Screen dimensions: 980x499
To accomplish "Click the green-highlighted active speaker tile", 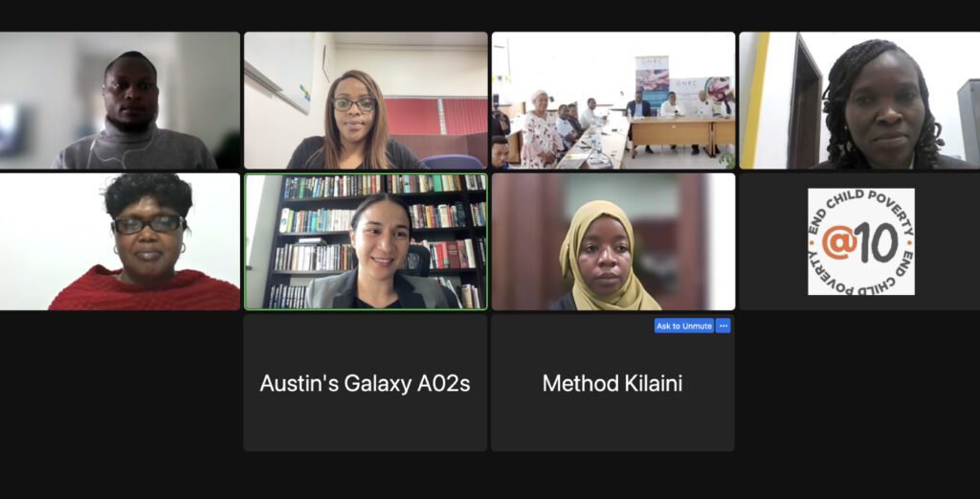I will (x=366, y=241).
